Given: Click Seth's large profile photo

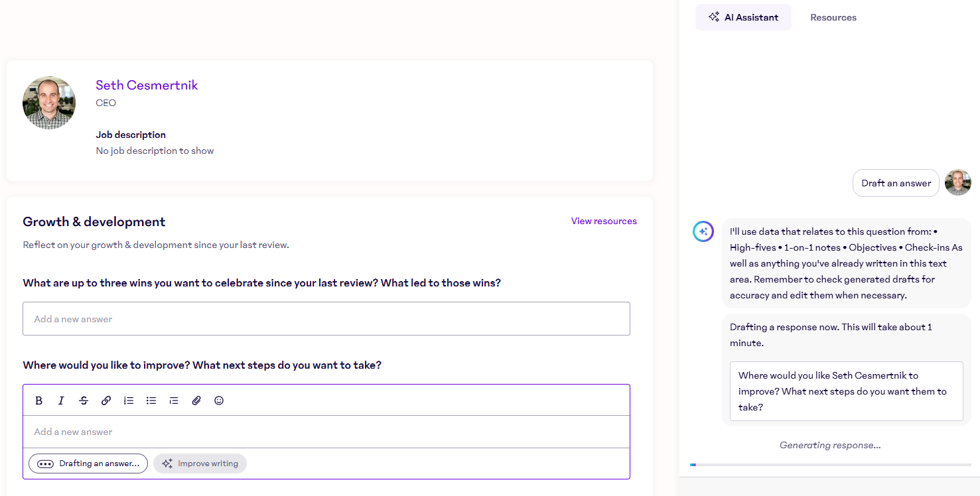Looking at the screenshot, I should coord(49,102).
